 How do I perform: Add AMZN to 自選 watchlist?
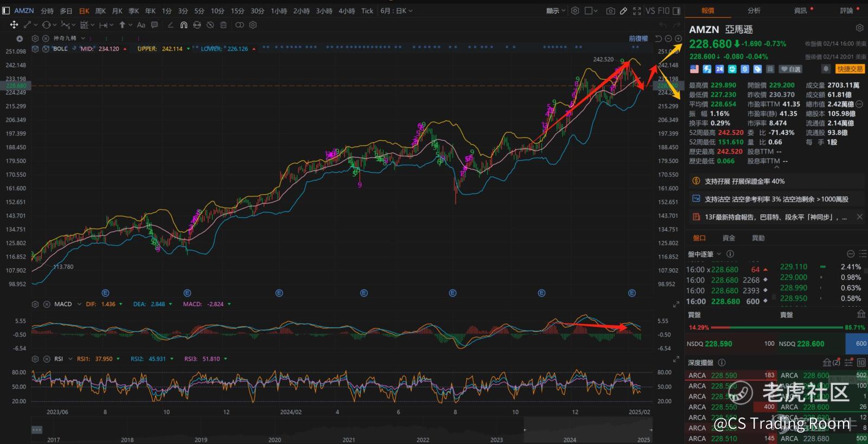point(791,69)
